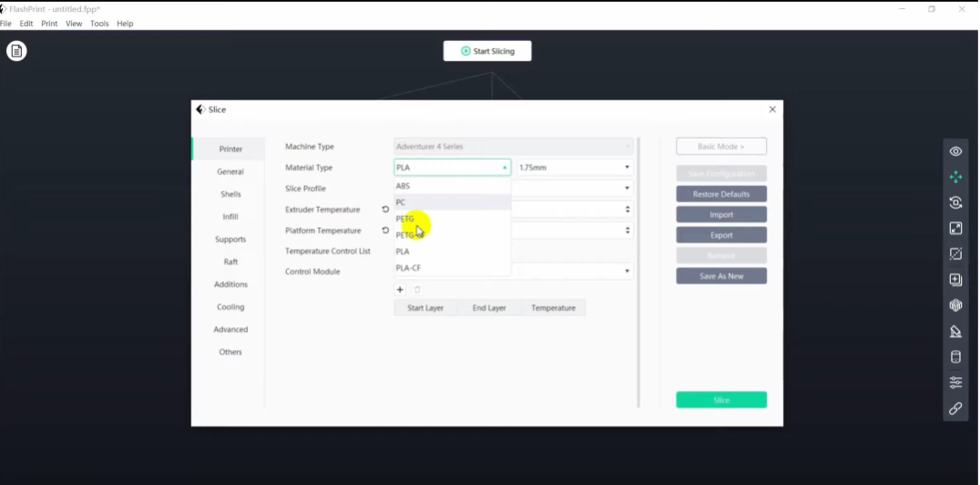
Task: Click the End Layer column header
Action: (489, 308)
